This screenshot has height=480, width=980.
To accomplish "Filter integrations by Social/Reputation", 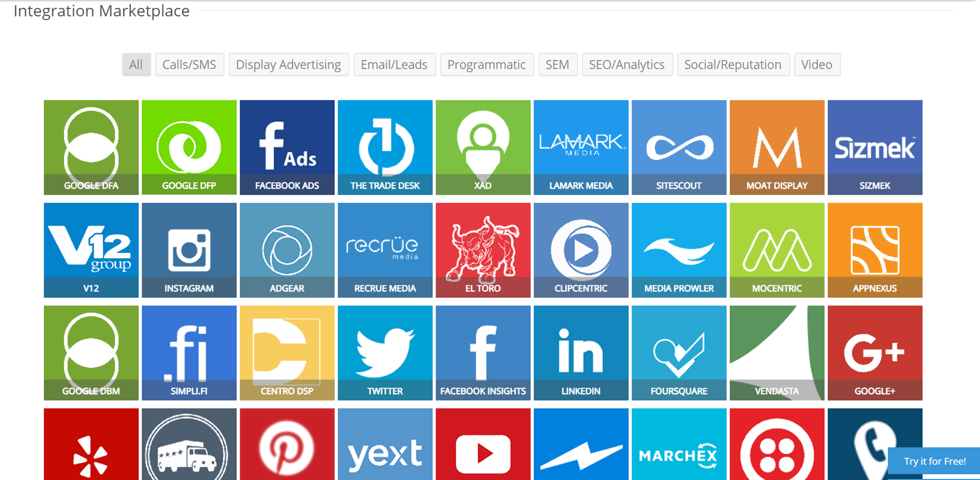I will click(x=733, y=65).
